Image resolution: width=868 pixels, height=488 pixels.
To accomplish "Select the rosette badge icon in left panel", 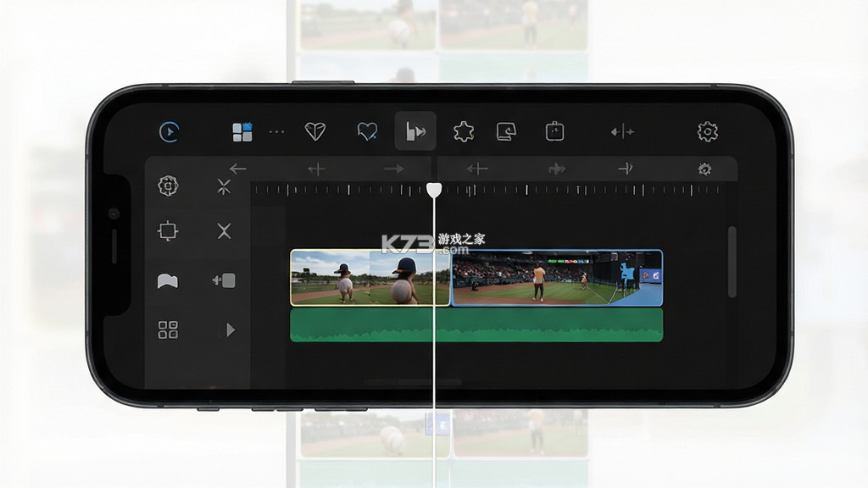I will (168, 186).
